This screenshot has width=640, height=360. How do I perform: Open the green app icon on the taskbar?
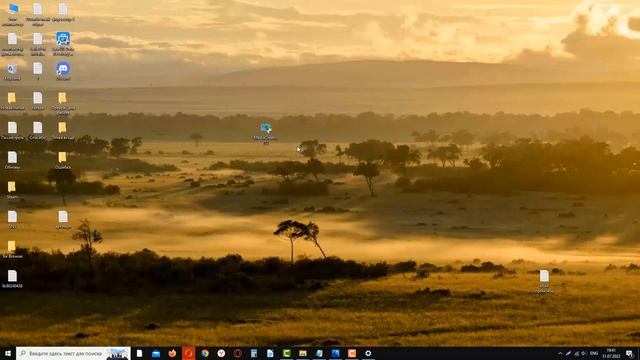click(x=287, y=353)
